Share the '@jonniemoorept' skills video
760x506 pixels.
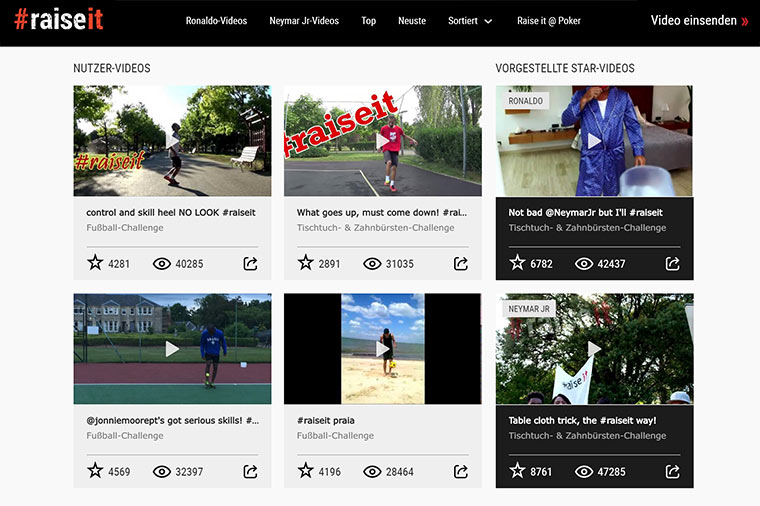pos(250,471)
